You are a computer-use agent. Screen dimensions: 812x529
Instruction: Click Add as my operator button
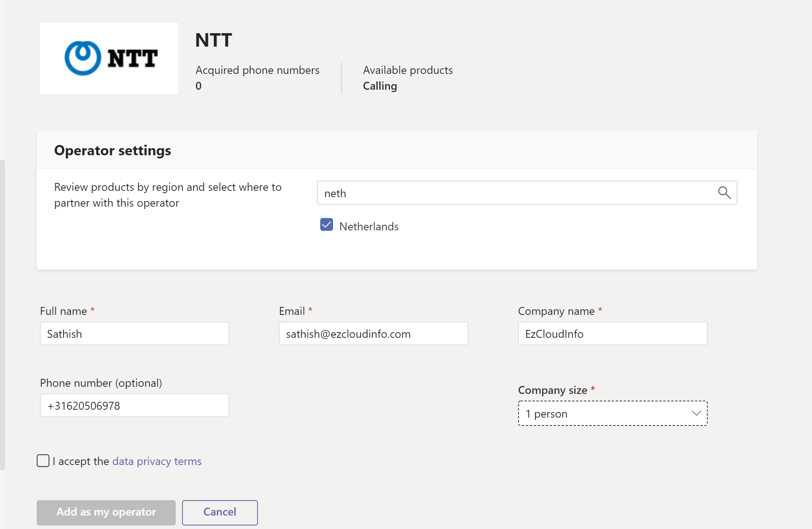point(106,512)
